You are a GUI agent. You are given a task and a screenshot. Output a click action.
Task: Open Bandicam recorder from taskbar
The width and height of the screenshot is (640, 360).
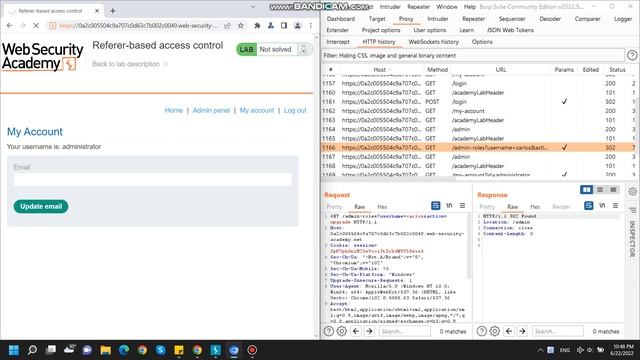click(252, 350)
